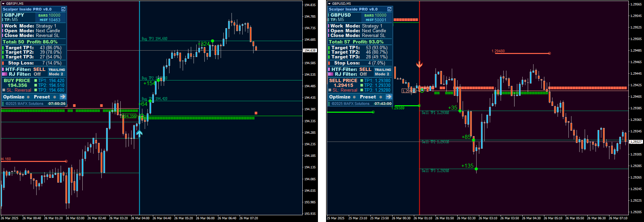
Task: Toggle the green TP3: 1.29280 square on GBPUSD panel
Action: point(362,90)
